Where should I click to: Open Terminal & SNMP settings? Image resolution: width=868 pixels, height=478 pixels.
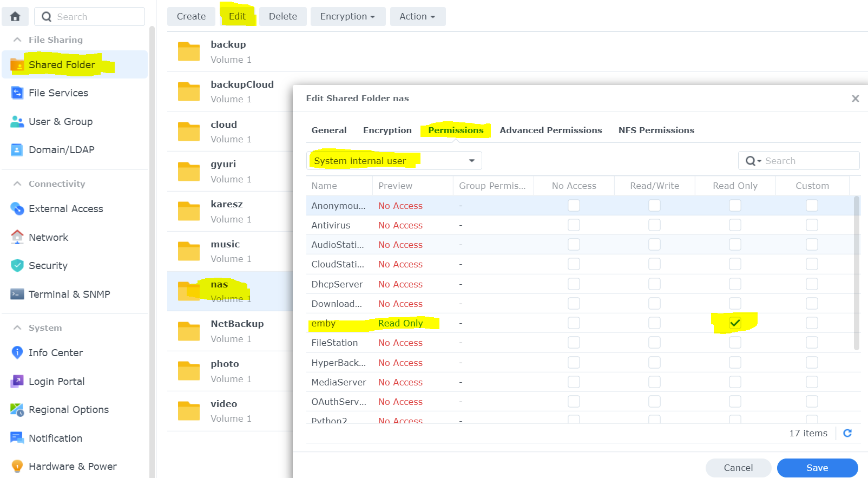pos(75,294)
